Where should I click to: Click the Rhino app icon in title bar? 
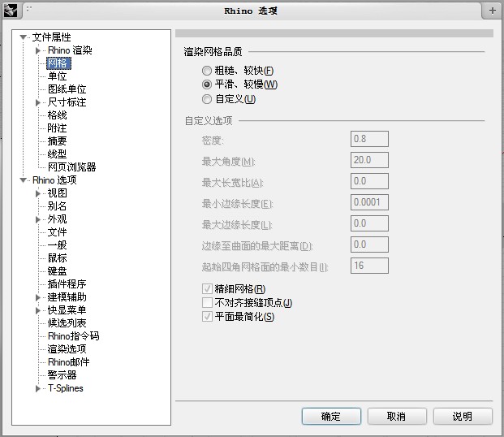click(11, 11)
